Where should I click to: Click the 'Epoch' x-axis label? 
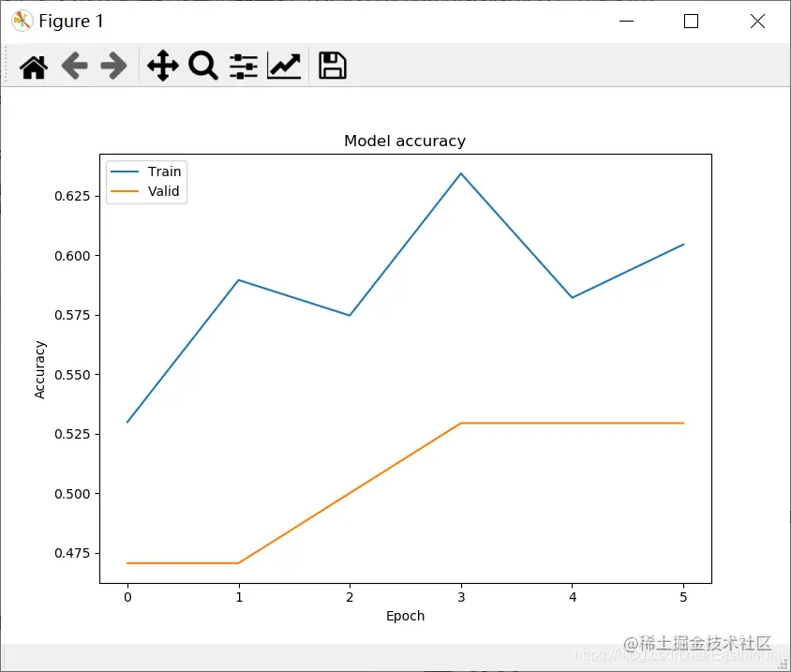[405, 617]
